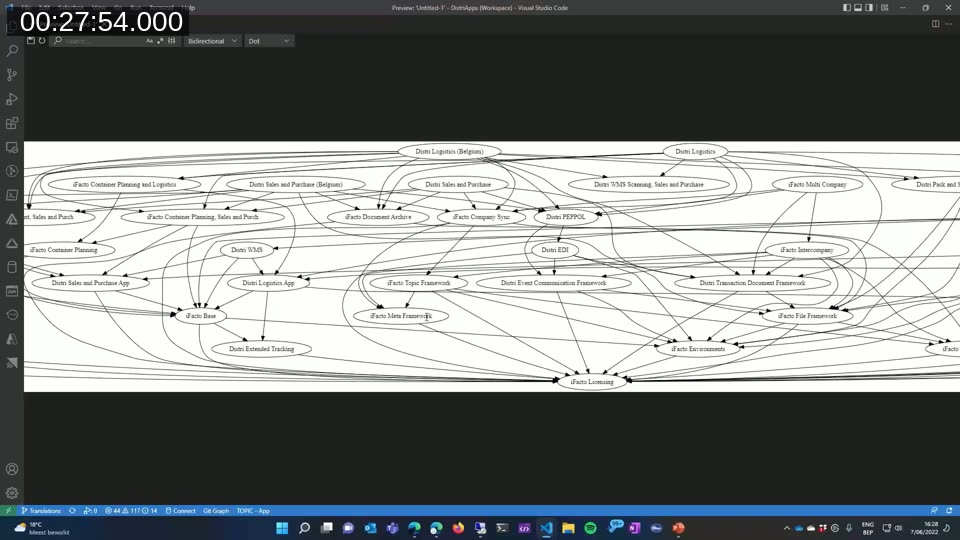Image resolution: width=960 pixels, height=540 pixels.
Task: Click the split editor icon
Action: (x=936, y=24)
